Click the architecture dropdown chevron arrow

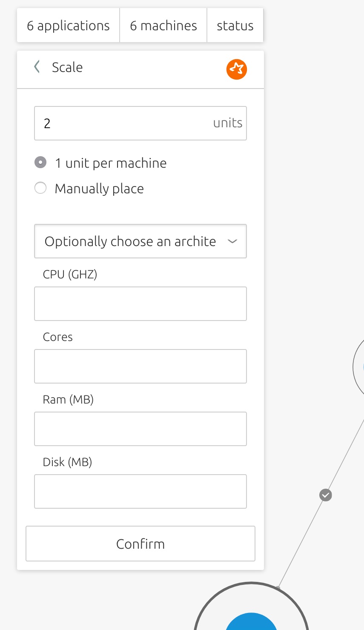[232, 241]
